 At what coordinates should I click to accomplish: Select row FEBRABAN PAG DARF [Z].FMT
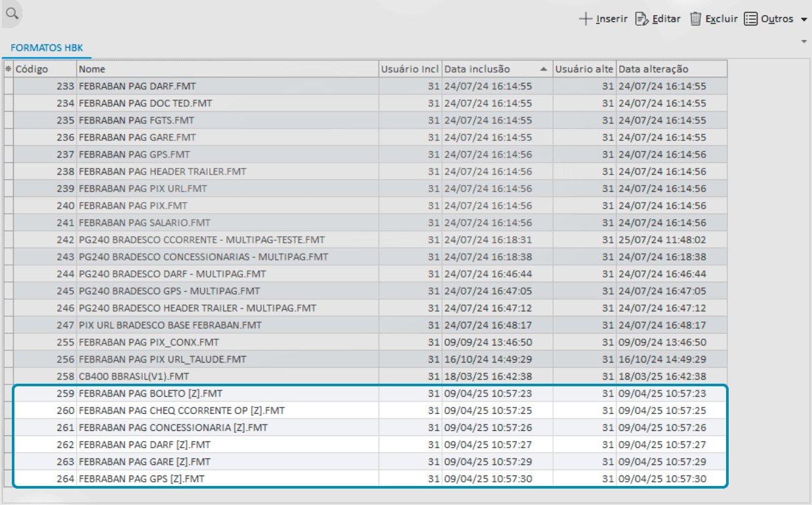(365, 445)
